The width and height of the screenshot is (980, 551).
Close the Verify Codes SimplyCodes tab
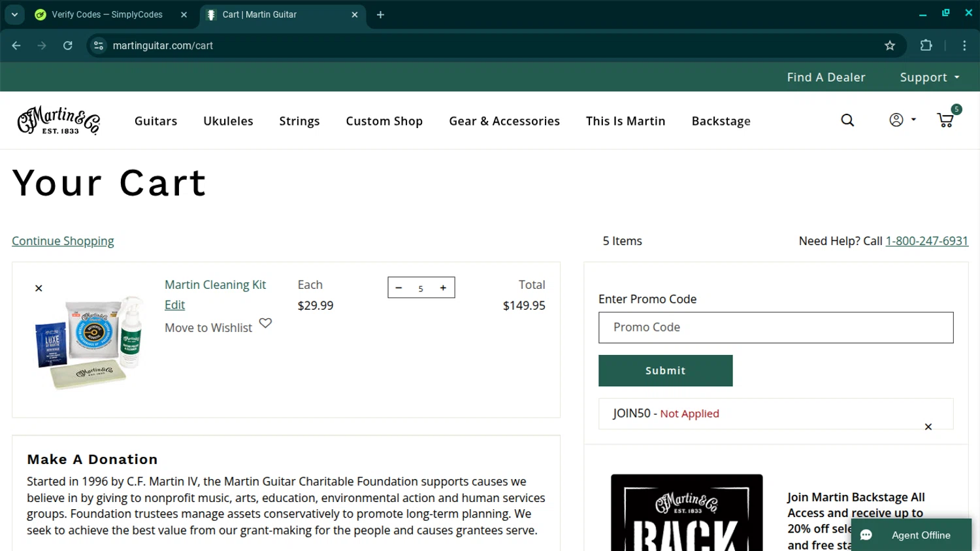pos(184,14)
